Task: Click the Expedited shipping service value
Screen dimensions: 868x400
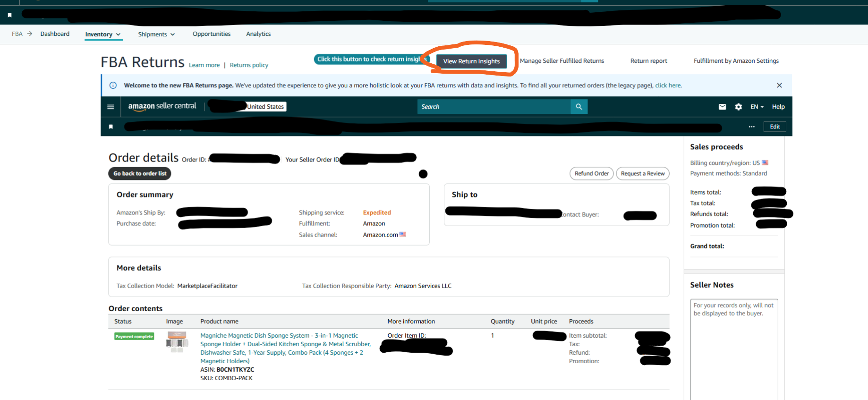Action: point(377,213)
